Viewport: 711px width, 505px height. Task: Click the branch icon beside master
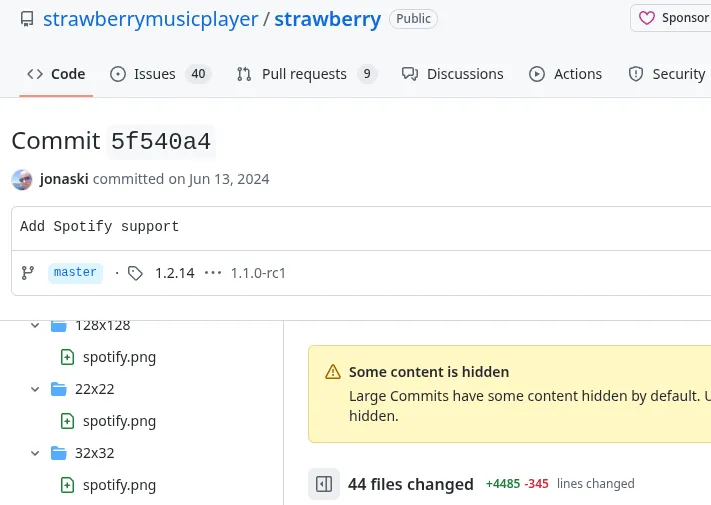(x=28, y=273)
